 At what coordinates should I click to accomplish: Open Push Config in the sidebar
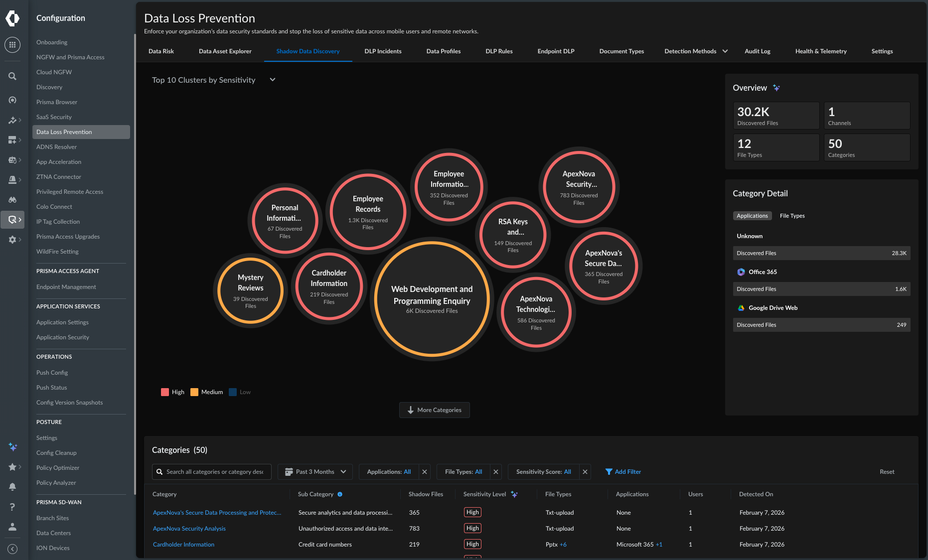52,373
